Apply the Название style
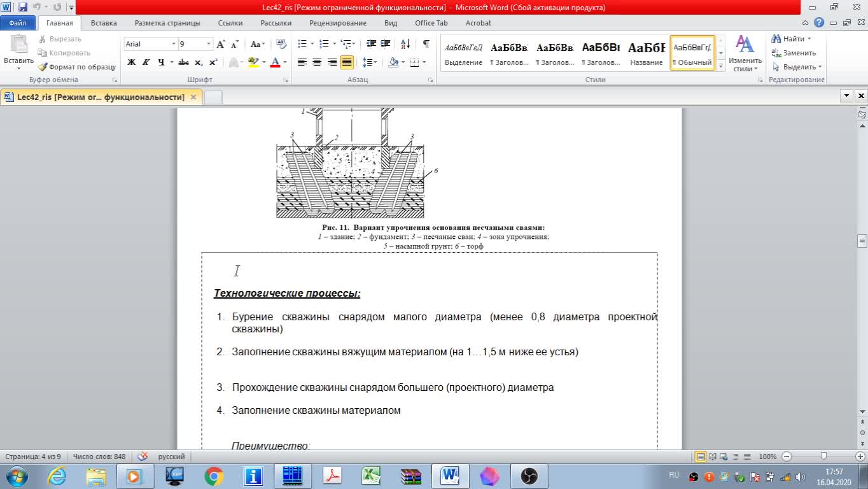The image size is (868, 489). click(647, 53)
